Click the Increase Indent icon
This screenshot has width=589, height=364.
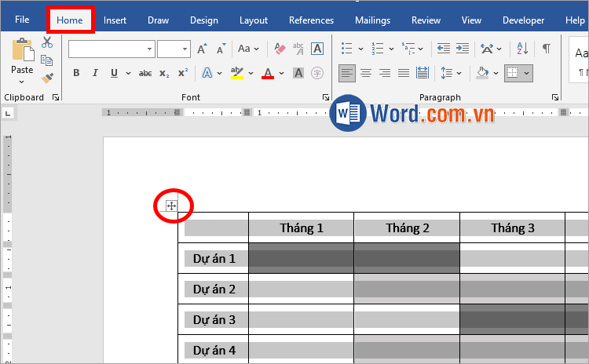tap(463, 49)
